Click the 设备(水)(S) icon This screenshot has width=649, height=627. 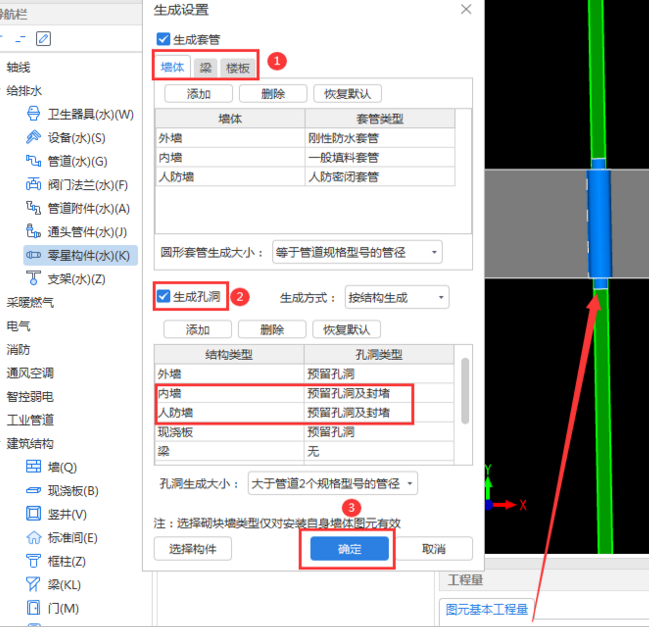pyautogui.click(x=33, y=137)
